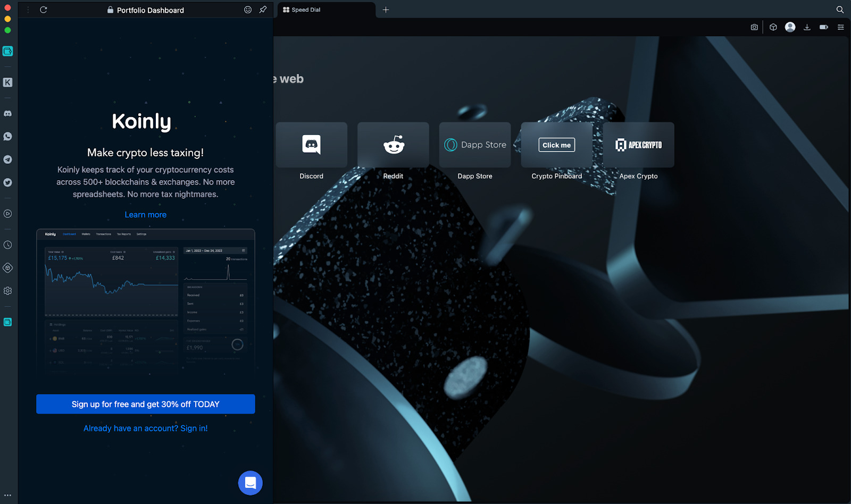
Task: Open the Crypto Wallet sidebar icon
Action: point(7,51)
